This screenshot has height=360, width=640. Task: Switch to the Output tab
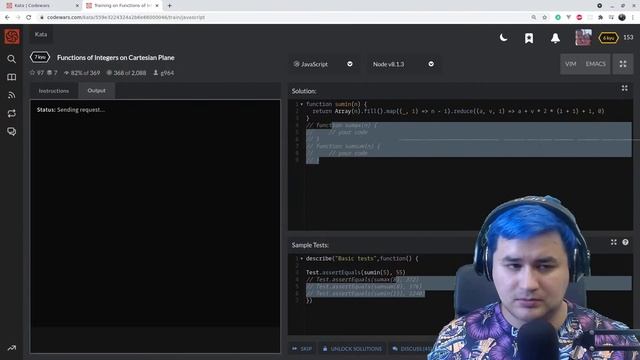(97, 91)
